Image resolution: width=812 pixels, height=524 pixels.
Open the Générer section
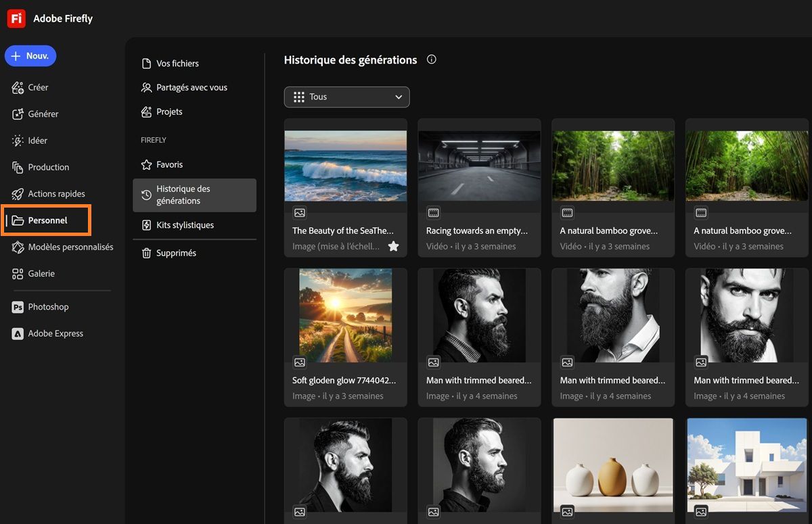point(43,114)
